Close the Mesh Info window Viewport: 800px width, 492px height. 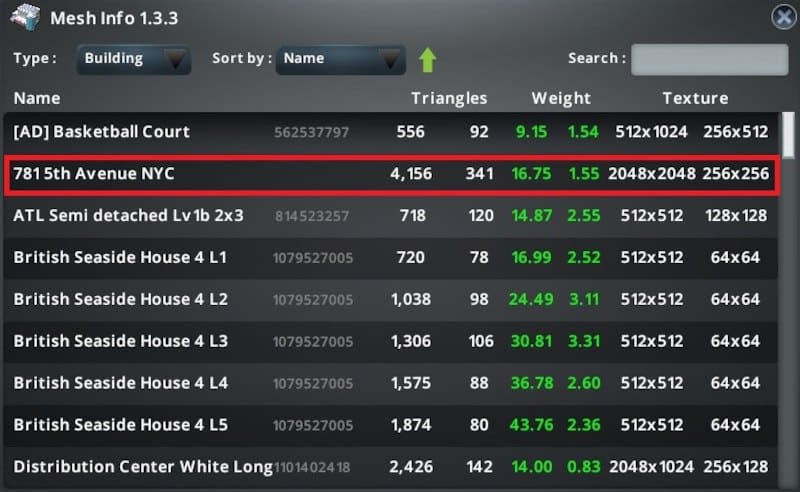pyautogui.click(x=783, y=17)
